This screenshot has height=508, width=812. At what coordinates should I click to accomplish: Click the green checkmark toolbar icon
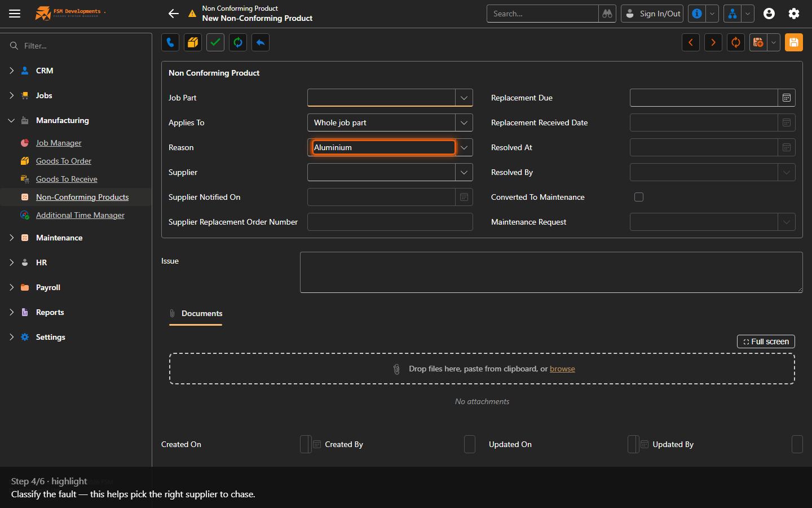215,42
